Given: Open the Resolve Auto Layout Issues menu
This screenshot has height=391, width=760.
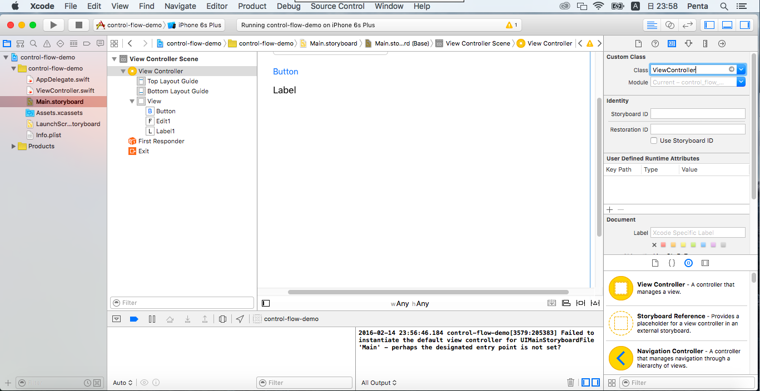Looking at the screenshot, I should click(595, 303).
